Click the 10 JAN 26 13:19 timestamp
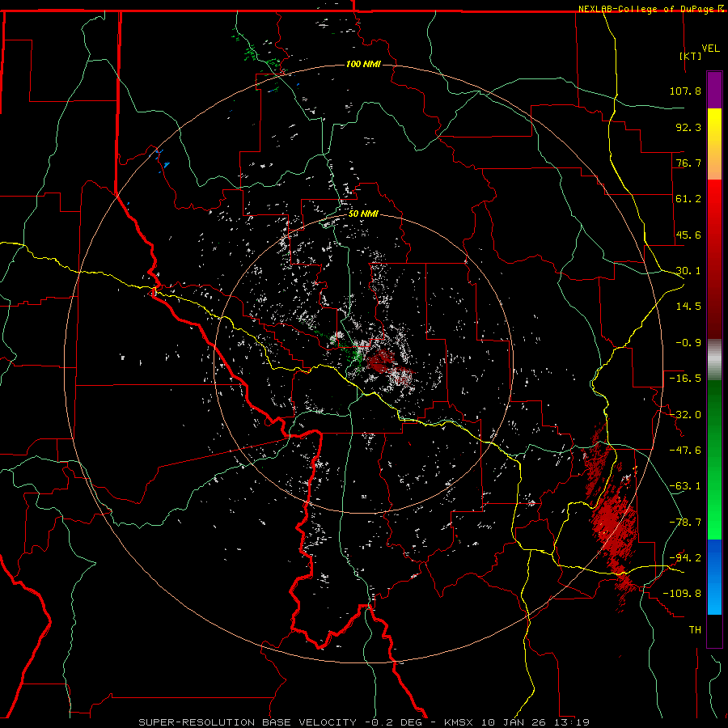The width and height of the screenshot is (728, 728). tap(535, 722)
